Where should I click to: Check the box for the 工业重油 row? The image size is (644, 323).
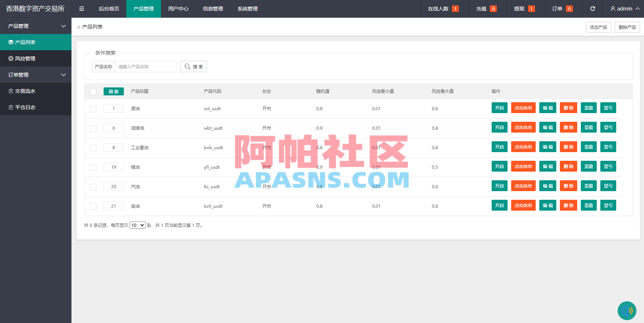click(93, 148)
